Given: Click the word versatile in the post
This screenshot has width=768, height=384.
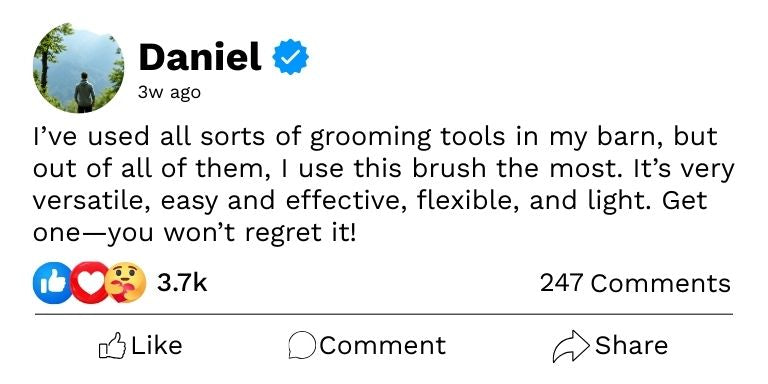Looking at the screenshot, I should 92,201.
